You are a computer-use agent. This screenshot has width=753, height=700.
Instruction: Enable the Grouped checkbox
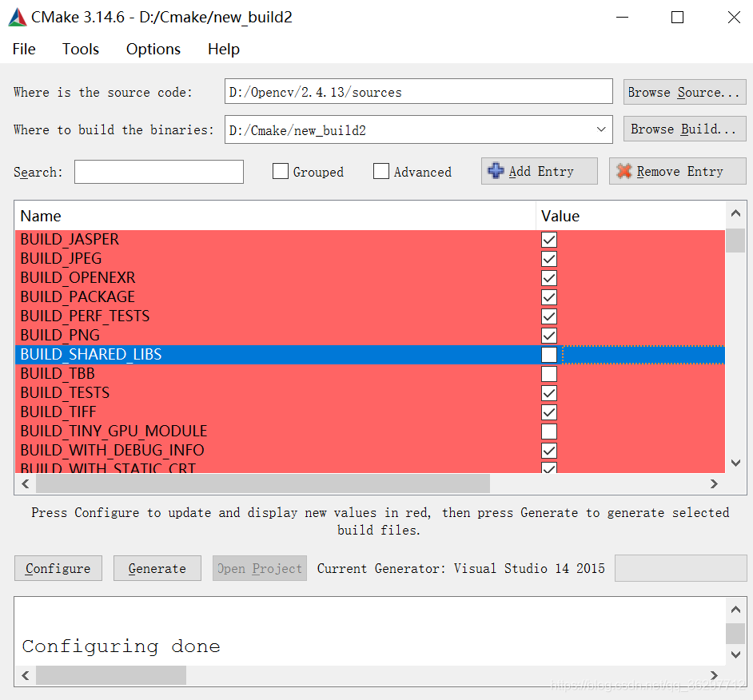click(281, 171)
